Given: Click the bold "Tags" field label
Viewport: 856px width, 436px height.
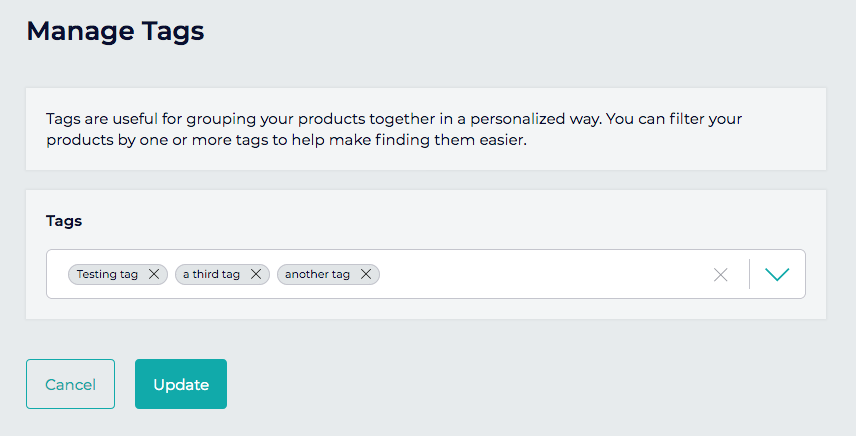Looking at the screenshot, I should [64, 220].
